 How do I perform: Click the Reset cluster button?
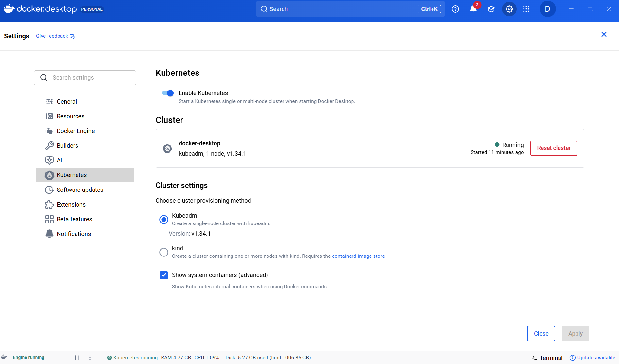pos(554,148)
